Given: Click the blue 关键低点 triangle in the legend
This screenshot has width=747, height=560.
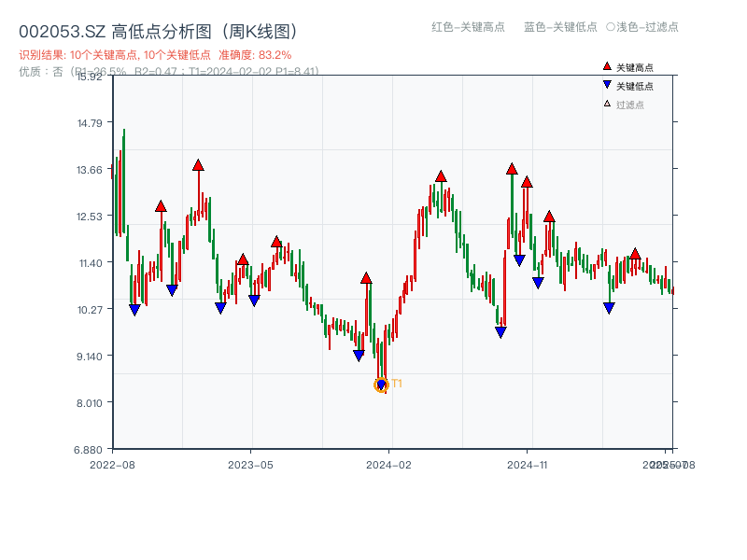Looking at the screenshot, I should tap(607, 85).
